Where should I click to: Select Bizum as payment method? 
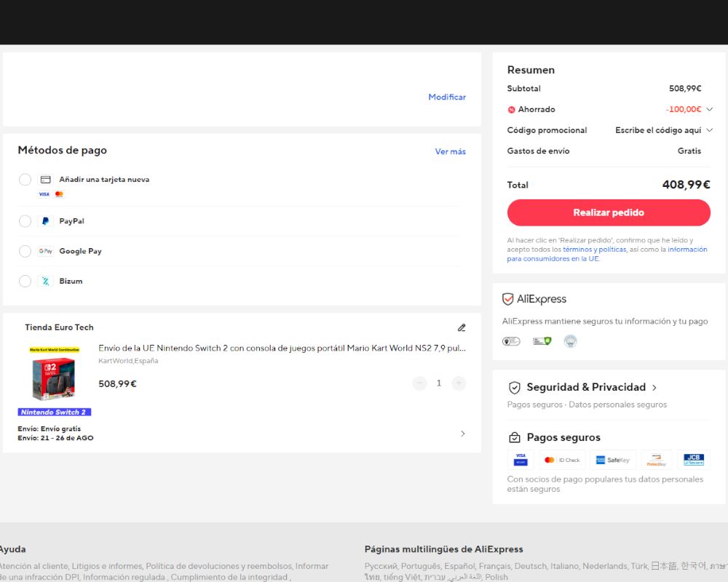coord(25,281)
